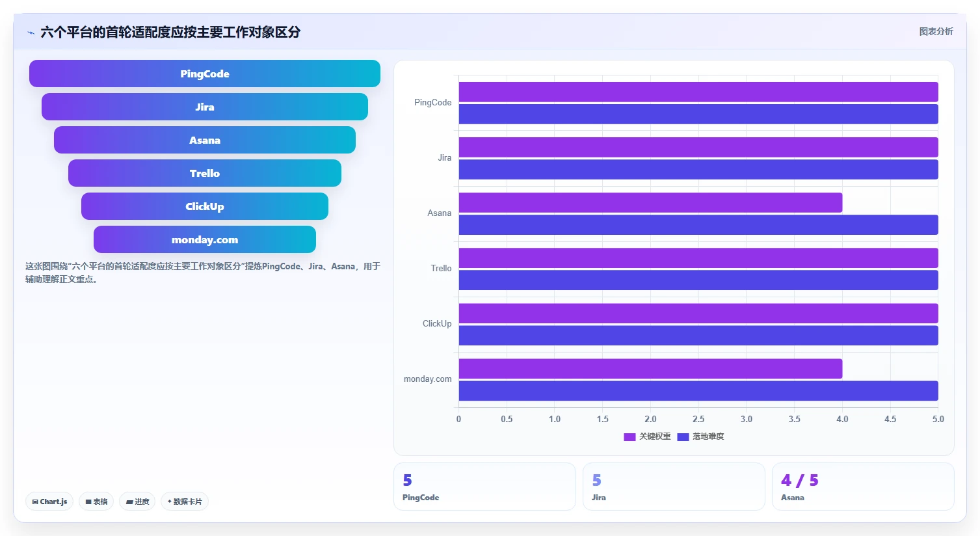980x536 pixels.
Task: Click the 图表分析 label in header
Action: coord(936,31)
